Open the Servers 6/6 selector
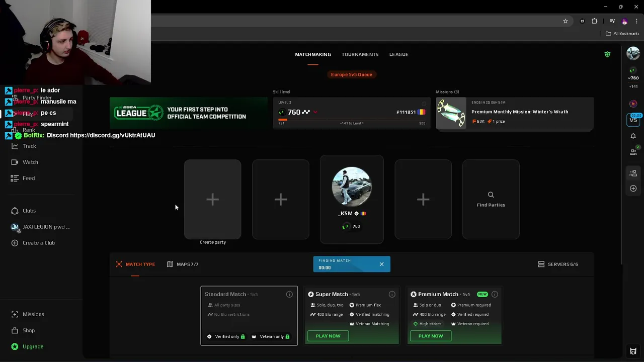Screen dimensions: 644x362 558,264
